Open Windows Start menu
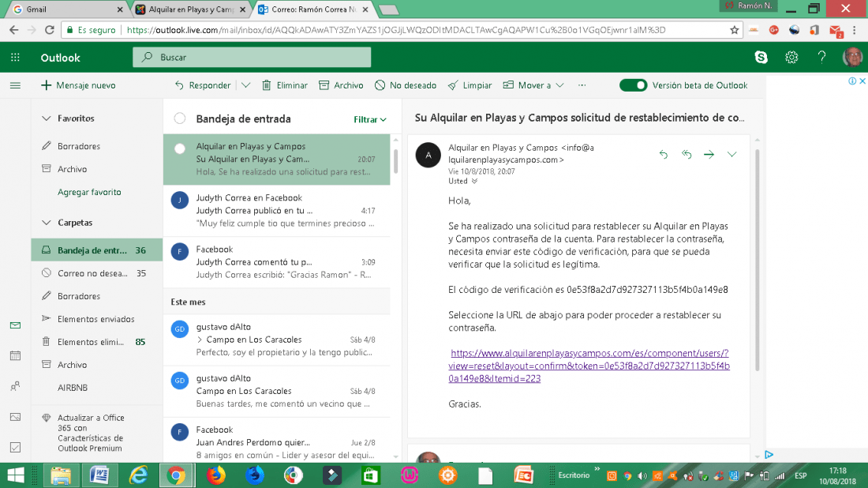The height and width of the screenshot is (488, 868). click(16, 475)
